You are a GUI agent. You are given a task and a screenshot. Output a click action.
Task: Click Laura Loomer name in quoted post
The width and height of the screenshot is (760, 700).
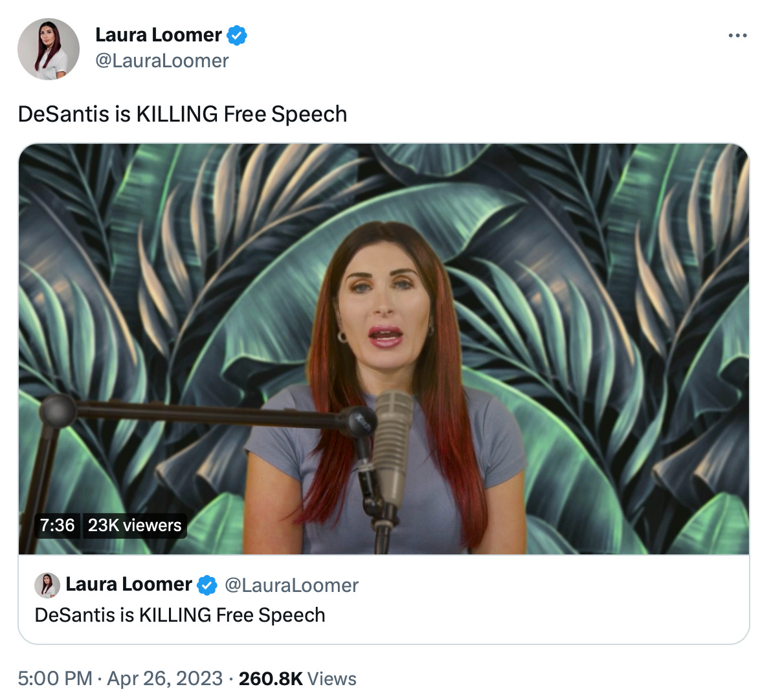tap(128, 585)
